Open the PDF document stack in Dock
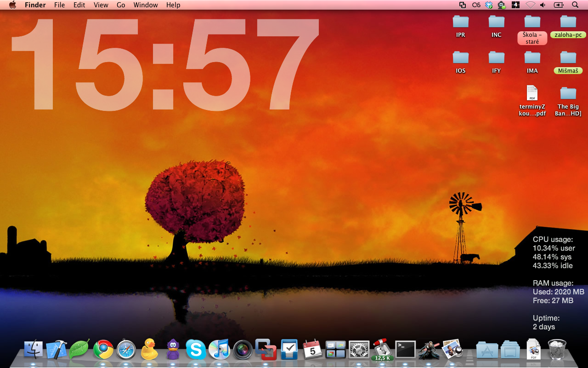This screenshot has height=368, width=588. pos(533,349)
